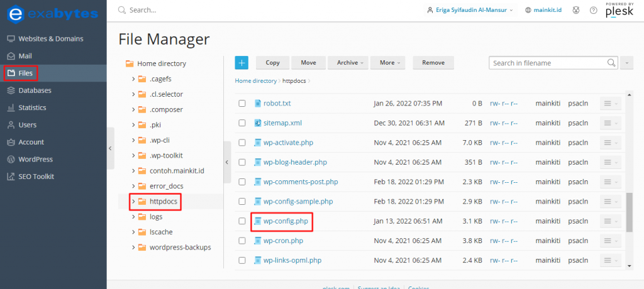Click the scroll down arrow of file list

click(x=630, y=266)
